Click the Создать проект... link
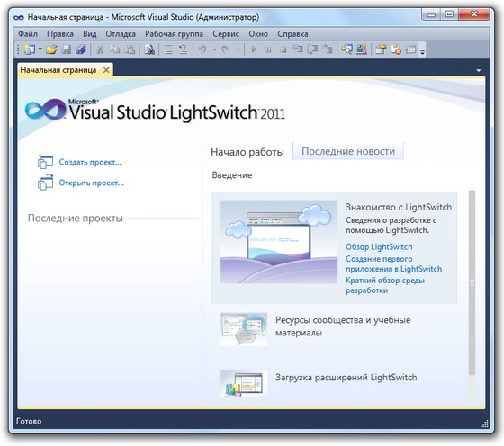This screenshot has height=446, width=504. (90, 162)
